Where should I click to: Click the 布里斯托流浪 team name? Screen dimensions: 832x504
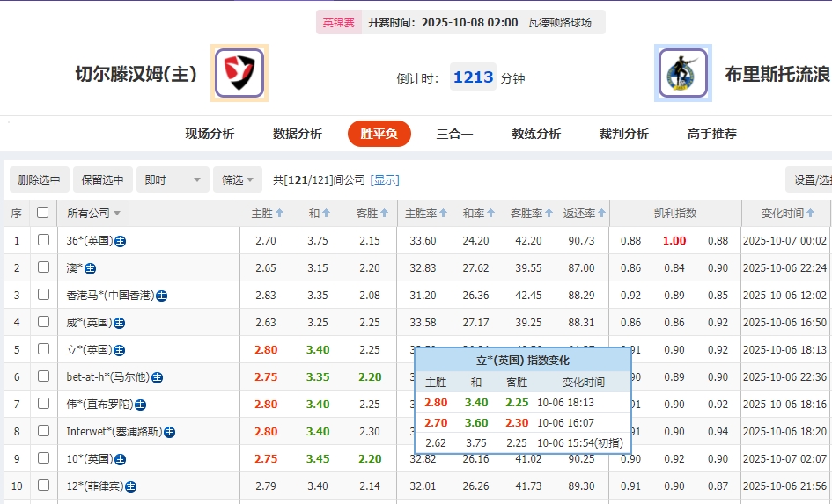778,74
